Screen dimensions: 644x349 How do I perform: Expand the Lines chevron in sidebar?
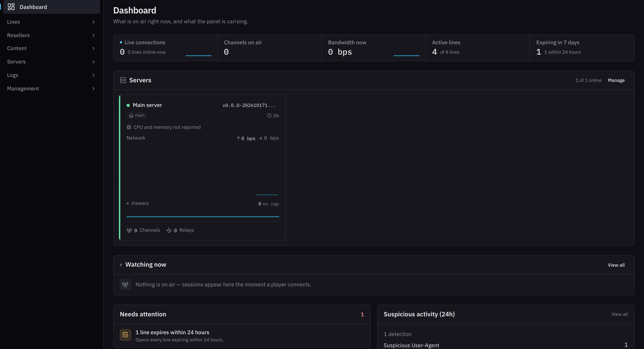[x=93, y=22]
